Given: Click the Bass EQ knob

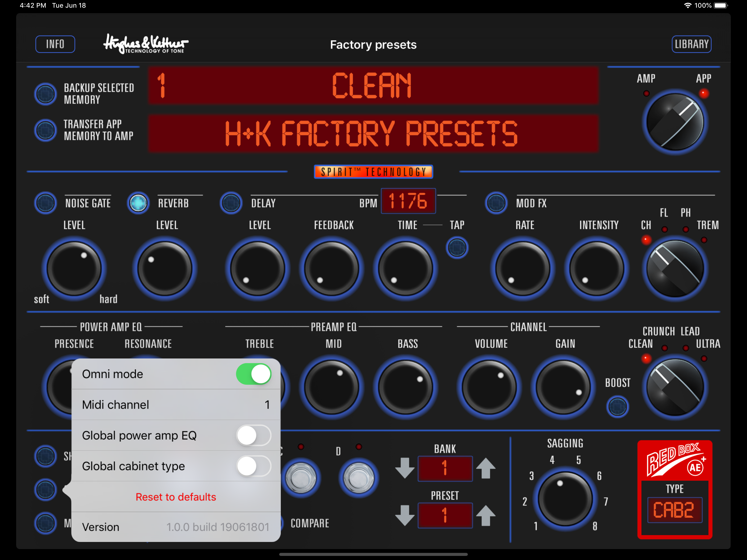Looking at the screenshot, I should [x=405, y=387].
